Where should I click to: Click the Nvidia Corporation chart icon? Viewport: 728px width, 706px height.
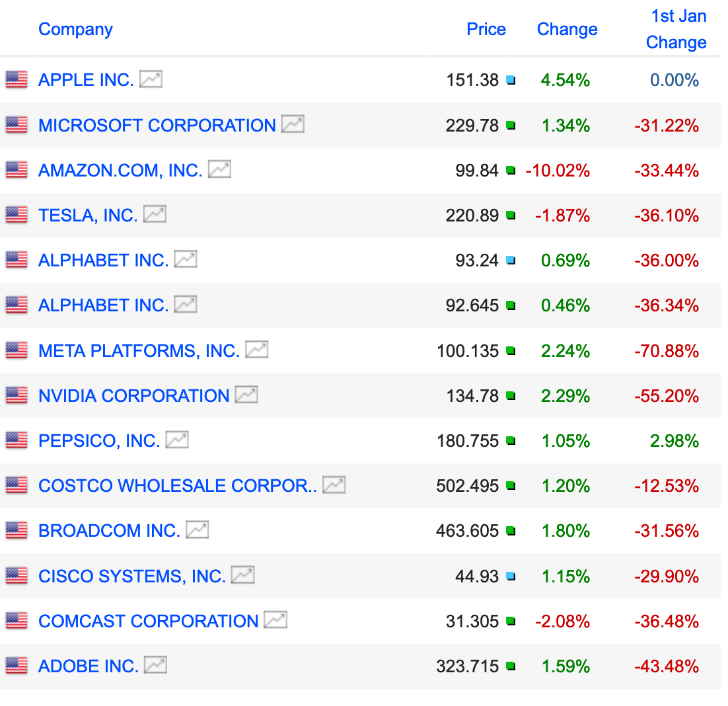coord(246,395)
